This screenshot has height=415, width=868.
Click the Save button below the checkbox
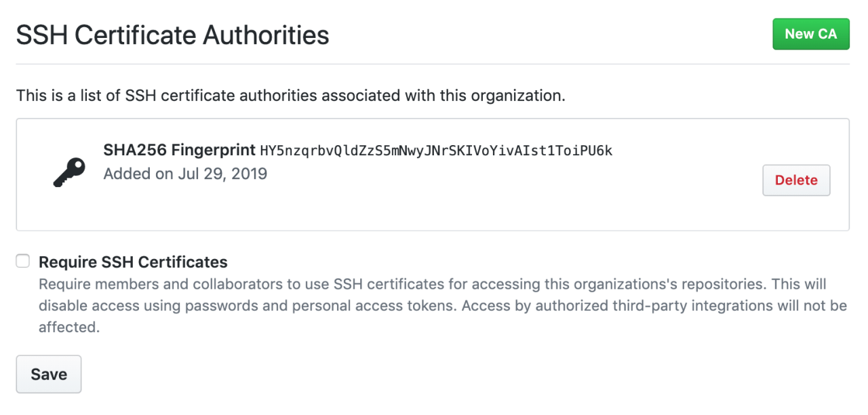pyautogui.click(x=48, y=374)
